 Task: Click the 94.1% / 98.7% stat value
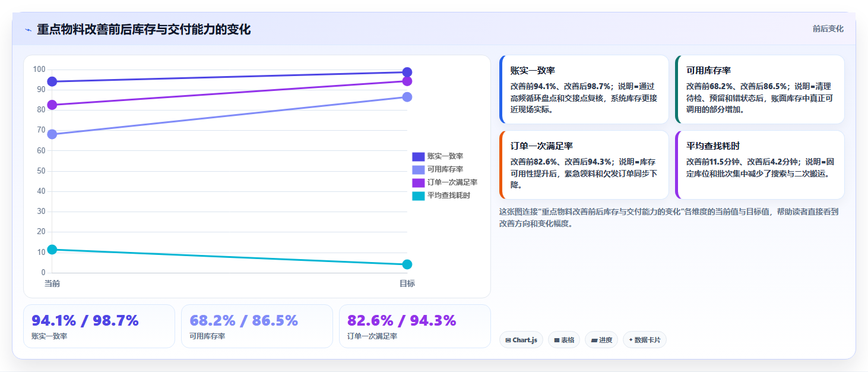[85, 321]
